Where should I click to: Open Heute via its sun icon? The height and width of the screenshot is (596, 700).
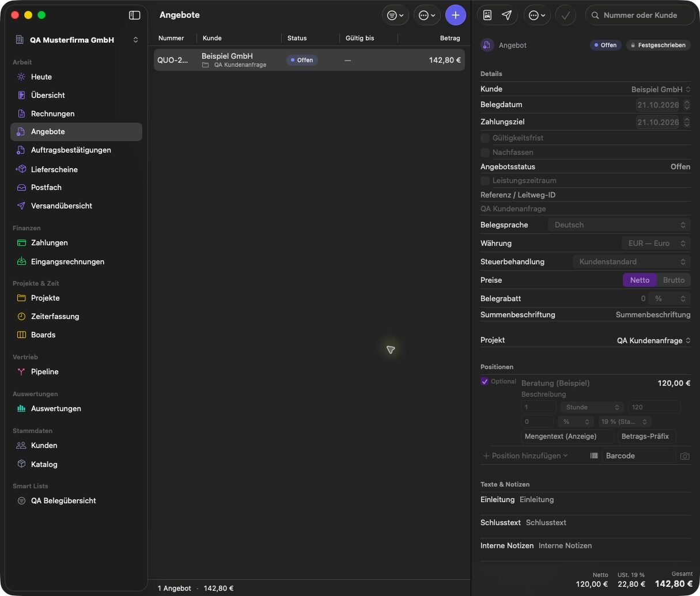[21, 77]
